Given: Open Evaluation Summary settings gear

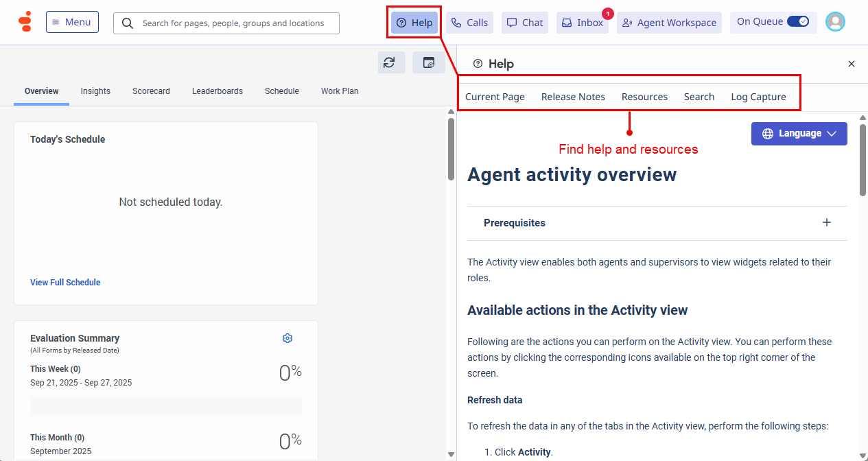Looking at the screenshot, I should click(x=288, y=338).
